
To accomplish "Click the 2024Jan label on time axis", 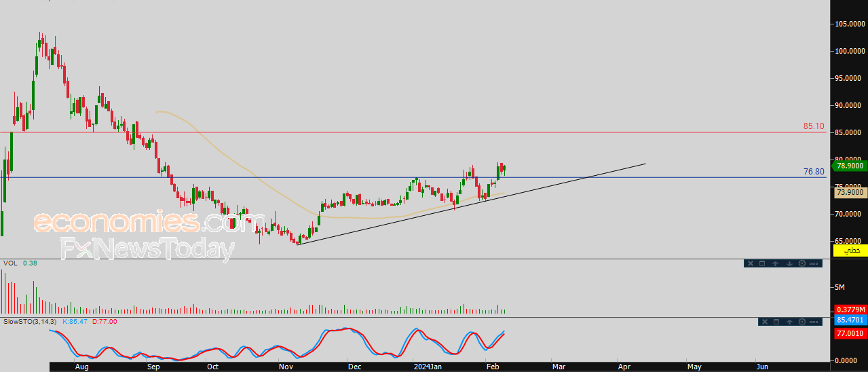I will [x=428, y=367].
